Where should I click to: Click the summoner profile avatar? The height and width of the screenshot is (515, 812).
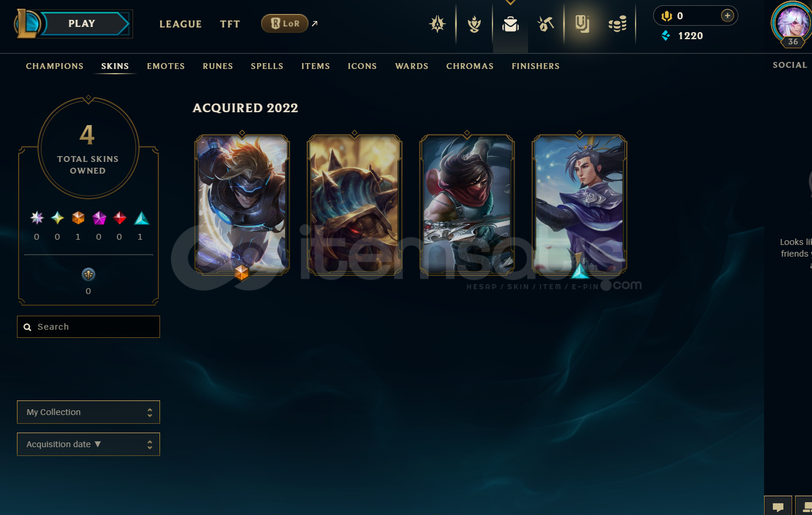[x=792, y=23]
